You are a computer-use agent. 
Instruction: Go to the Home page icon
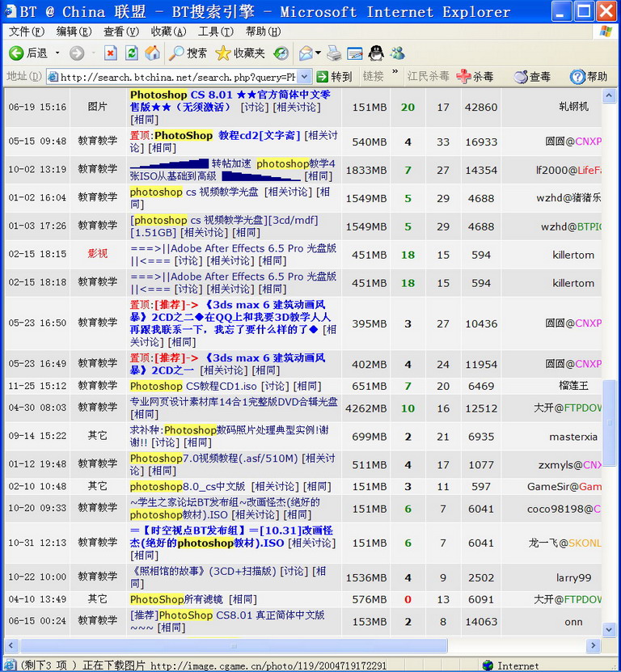152,53
